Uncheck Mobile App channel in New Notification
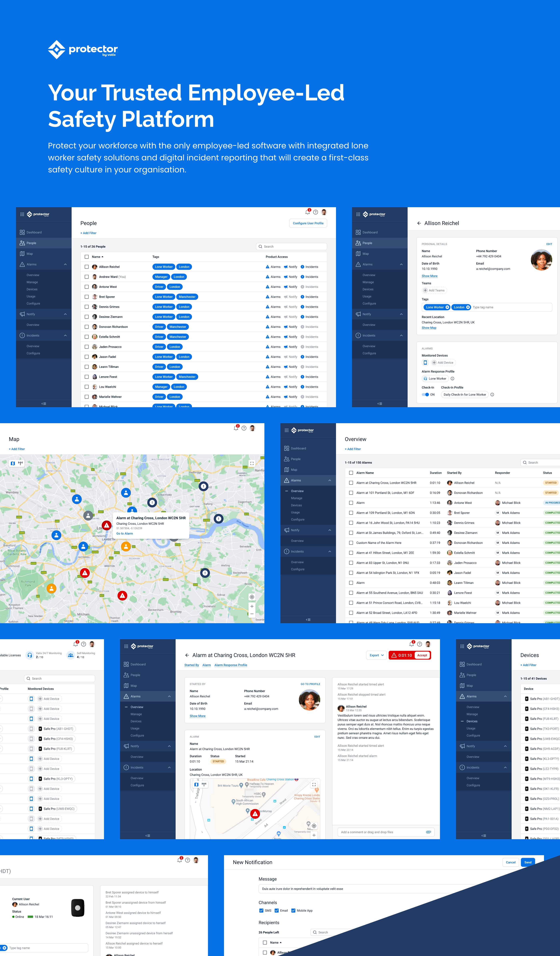This screenshot has height=956, width=560. pos(293,910)
